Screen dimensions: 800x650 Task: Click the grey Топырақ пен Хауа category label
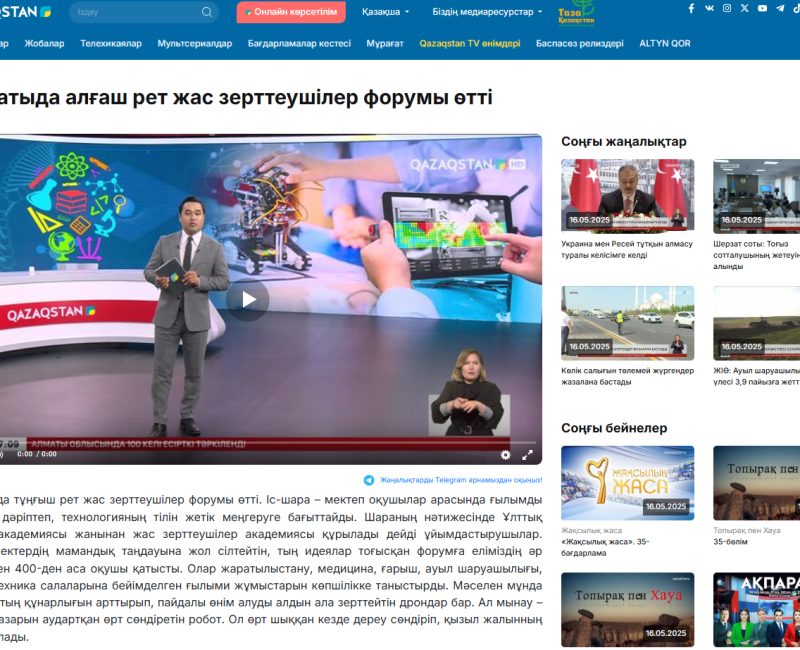point(747,530)
